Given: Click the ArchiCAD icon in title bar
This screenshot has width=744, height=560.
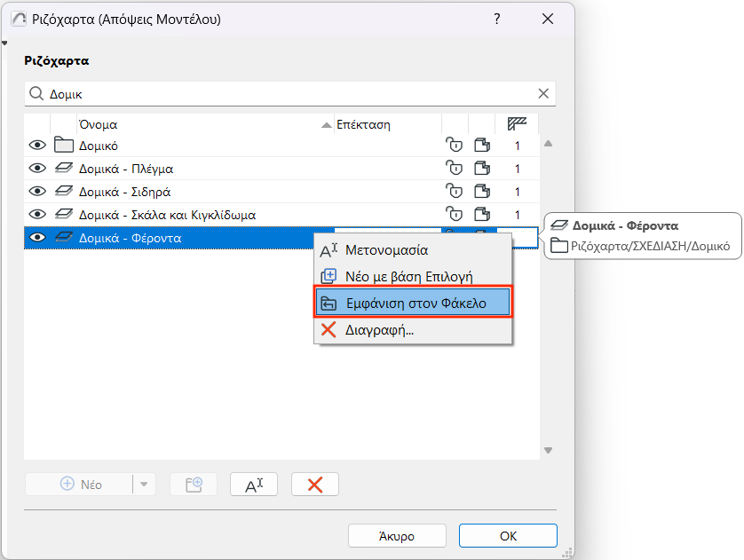Looking at the screenshot, I should pyautogui.click(x=19, y=19).
